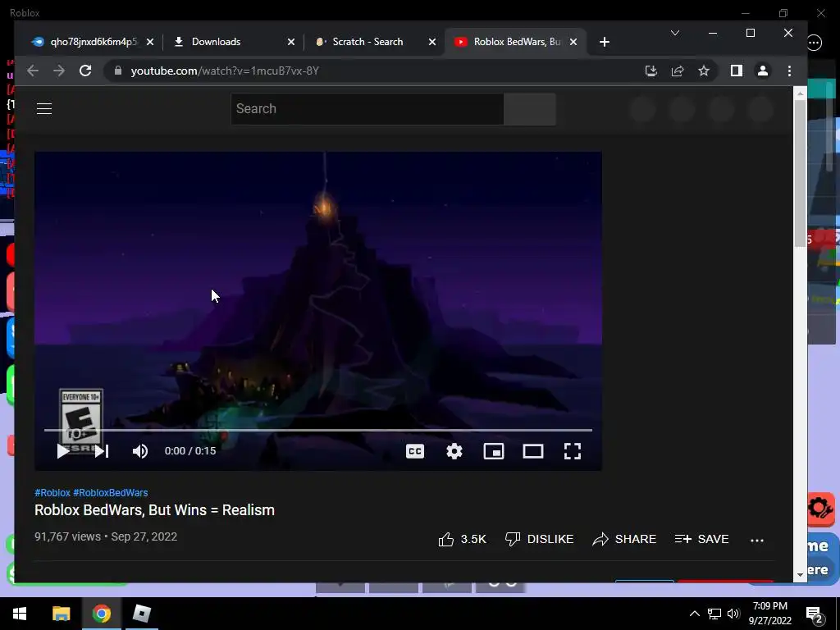Viewport: 840px width, 630px height.
Task: Open the #RobloxBedWars hashtag link
Action: pyautogui.click(x=111, y=493)
